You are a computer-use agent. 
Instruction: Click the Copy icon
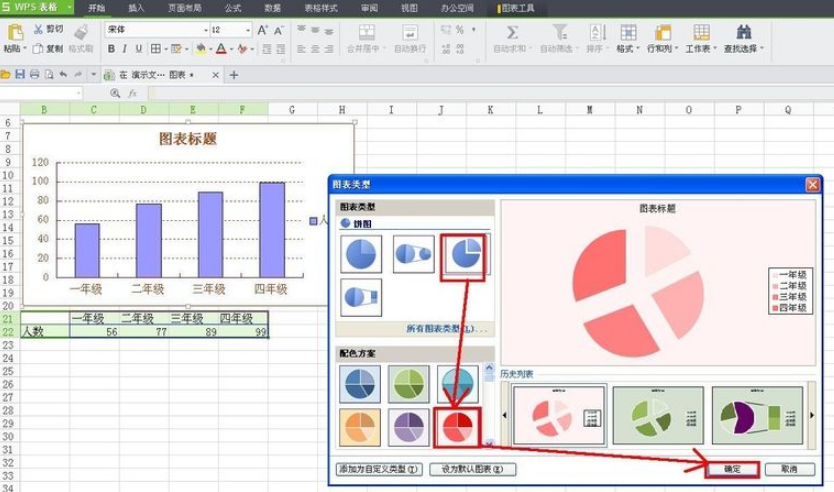[37, 48]
